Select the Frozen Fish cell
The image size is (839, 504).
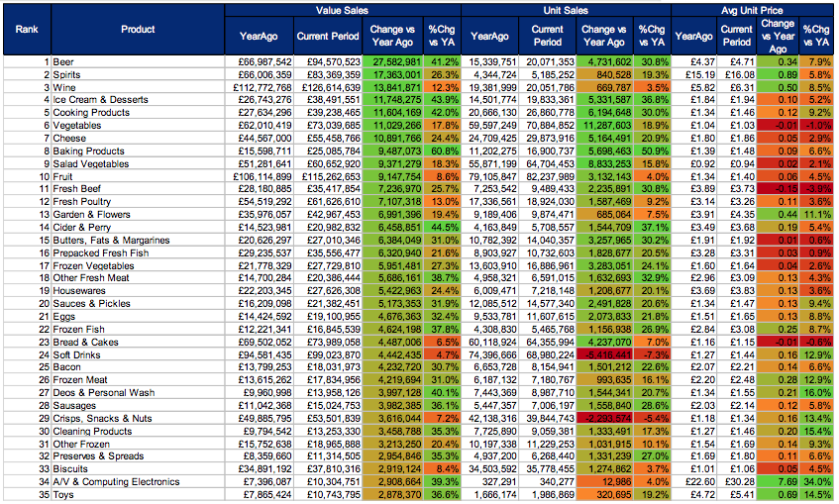(138, 330)
